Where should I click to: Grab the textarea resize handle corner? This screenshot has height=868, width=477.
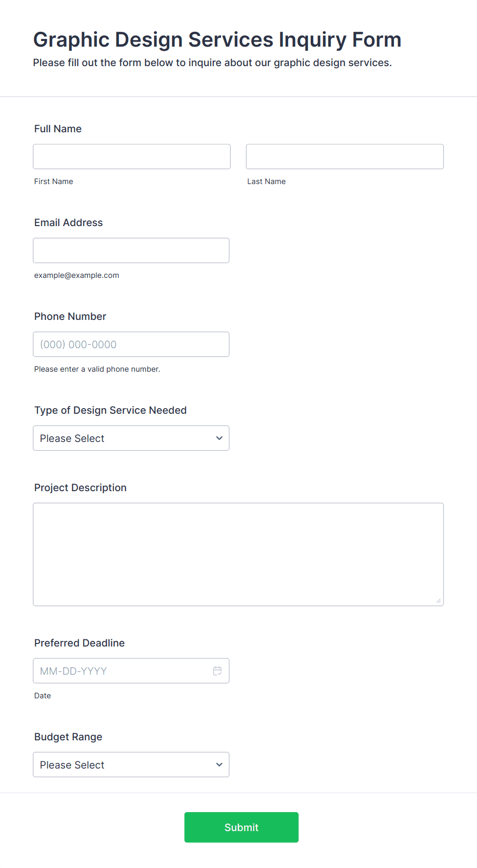click(x=439, y=601)
